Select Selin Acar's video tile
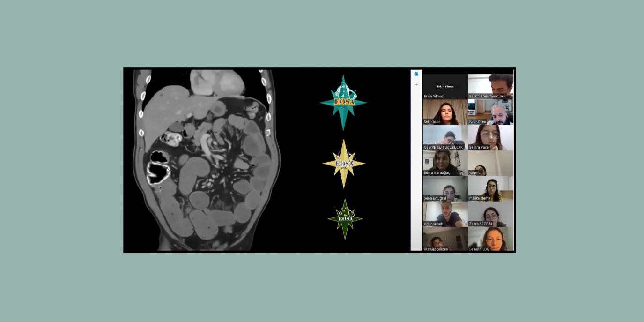The width and height of the screenshot is (644, 322). tap(445, 112)
